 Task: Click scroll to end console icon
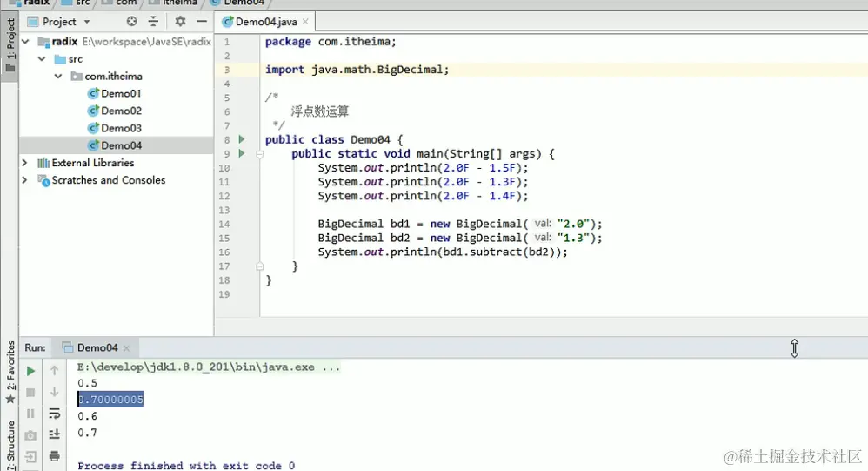pos(54,434)
